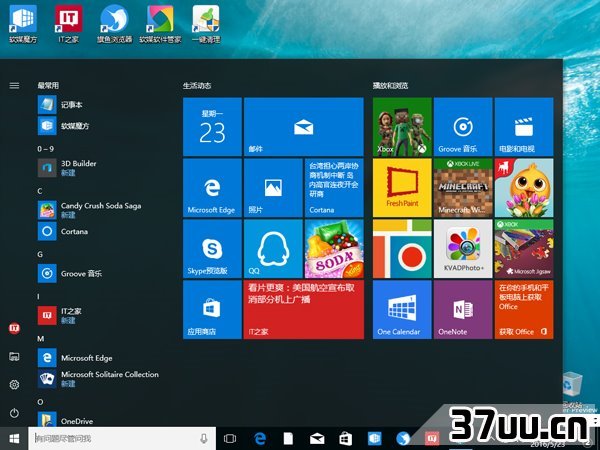Click the C letter header in app list
The image size is (600, 450).
point(40,191)
